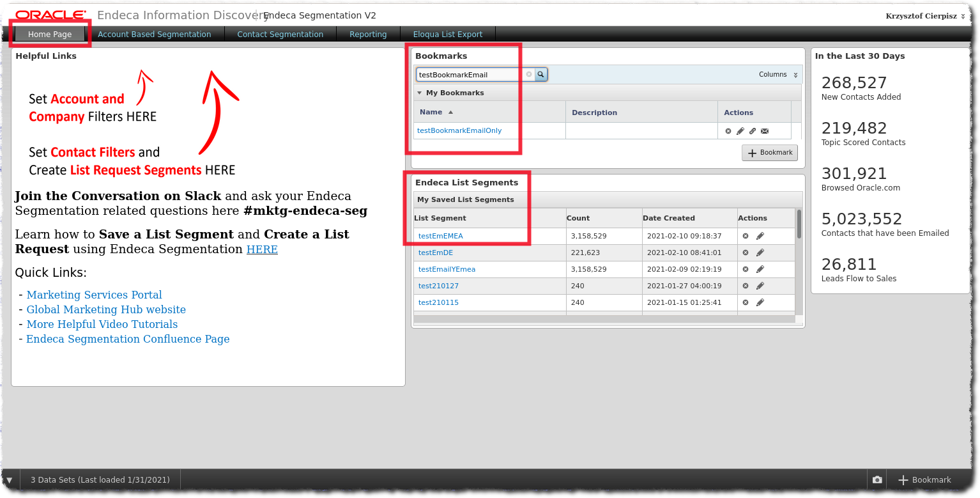Switch to Account Based Segmentation tab

155,34
